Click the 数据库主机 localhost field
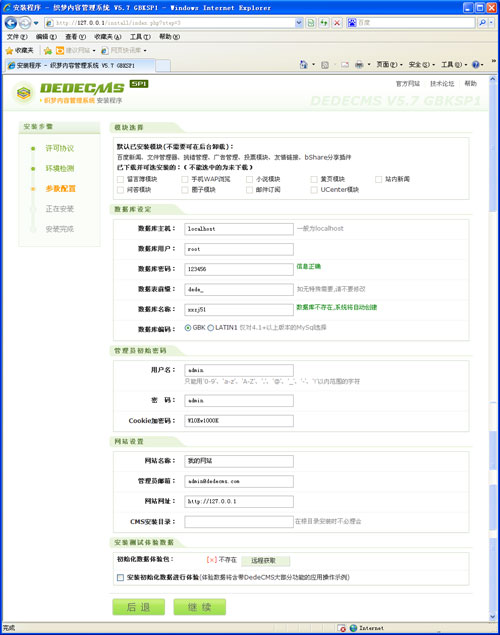This screenshot has width=500, height=635. pyautogui.click(x=239, y=229)
